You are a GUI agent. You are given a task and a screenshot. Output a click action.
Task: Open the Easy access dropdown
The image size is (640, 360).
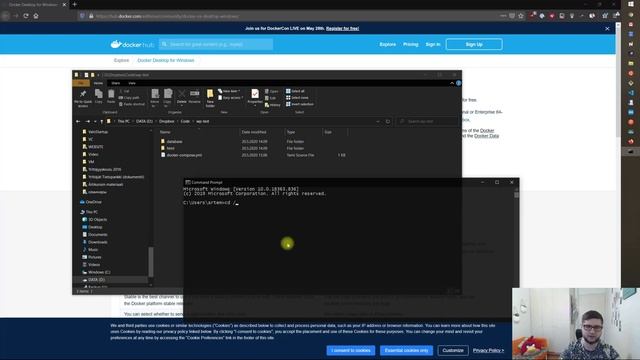(231, 98)
